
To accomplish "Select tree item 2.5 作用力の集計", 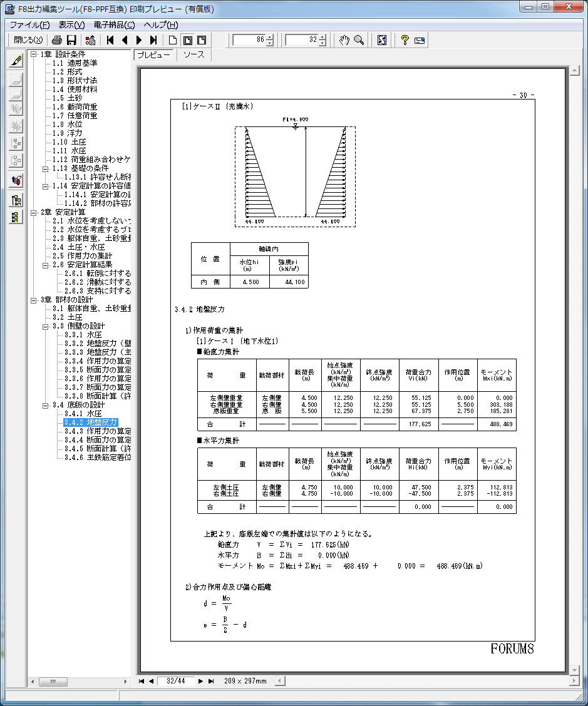I will pyautogui.click(x=82, y=256).
